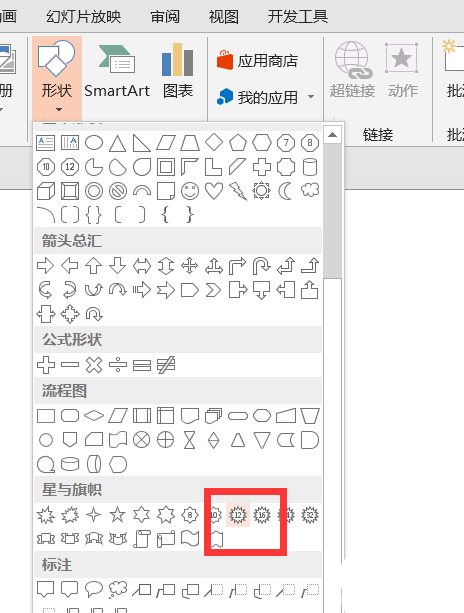Select the quad arrow shape
This screenshot has height=613, width=464.
tap(190, 266)
